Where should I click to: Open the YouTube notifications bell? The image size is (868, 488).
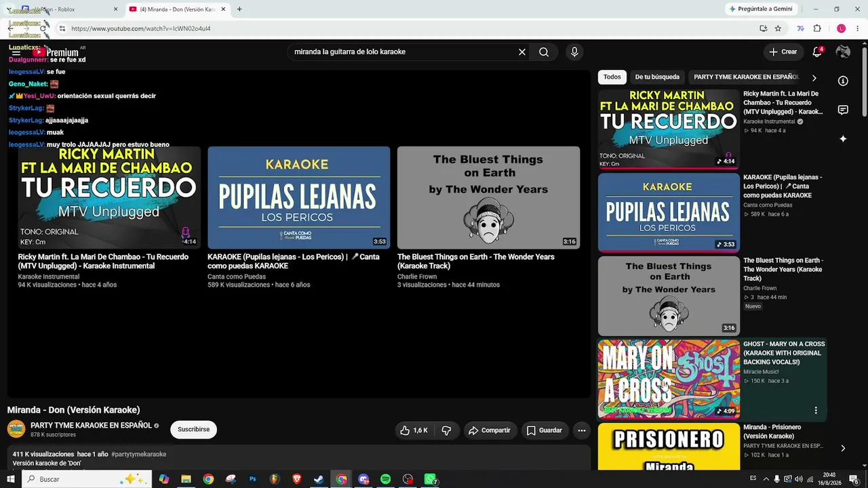(x=817, y=52)
